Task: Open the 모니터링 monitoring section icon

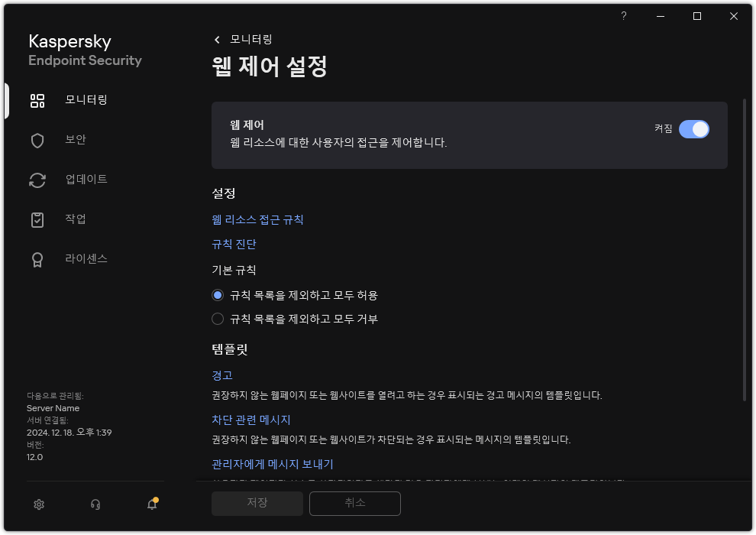Action: pyautogui.click(x=37, y=100)
